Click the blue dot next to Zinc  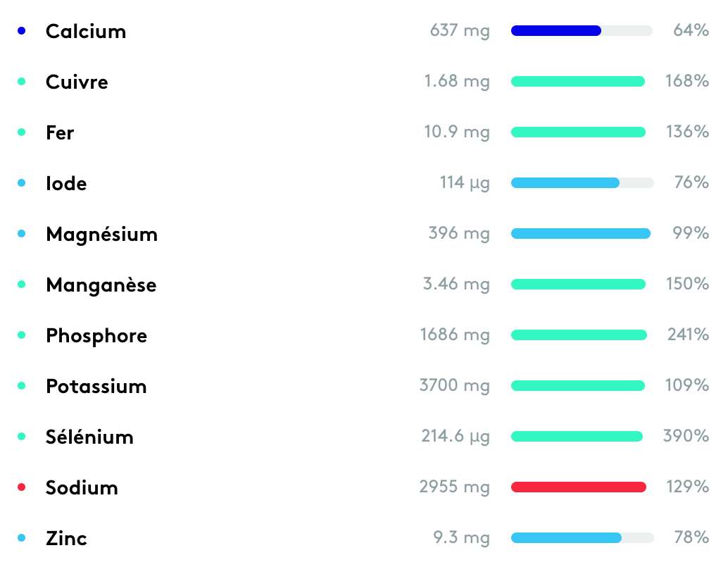[21, 538]
